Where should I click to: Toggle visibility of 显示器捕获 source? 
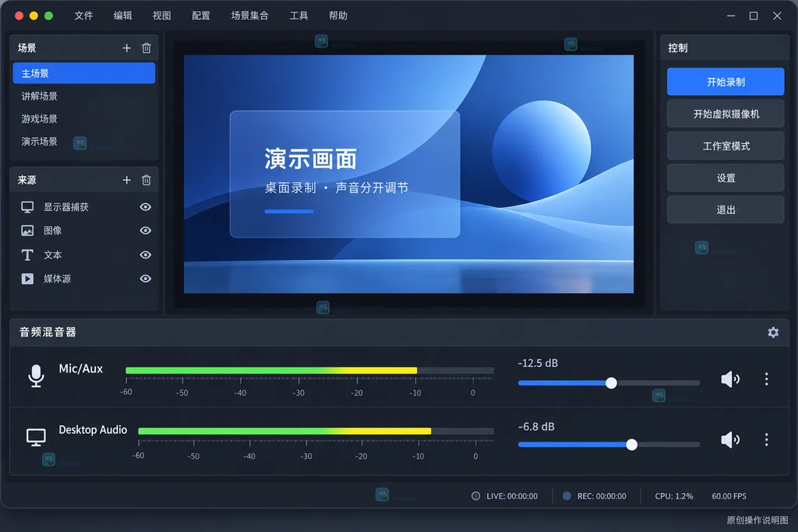tap(146, 207)
